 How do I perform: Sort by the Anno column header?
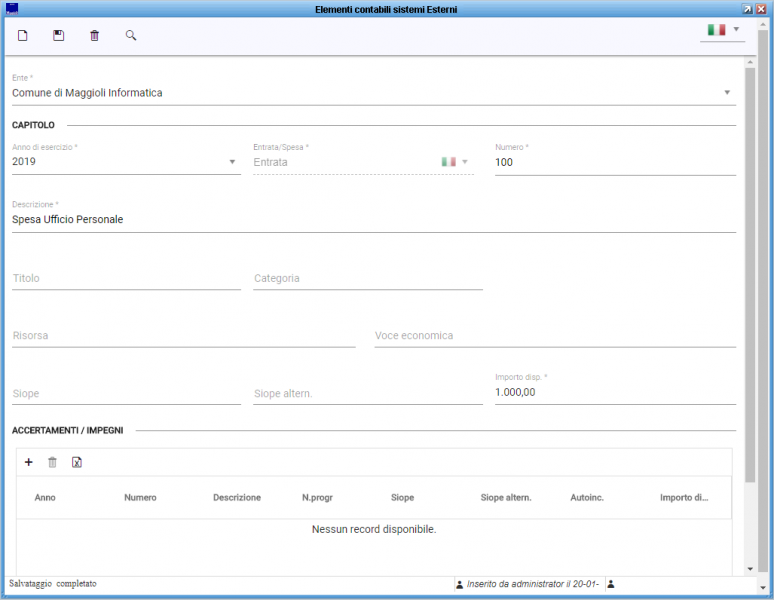coord(45,497)
